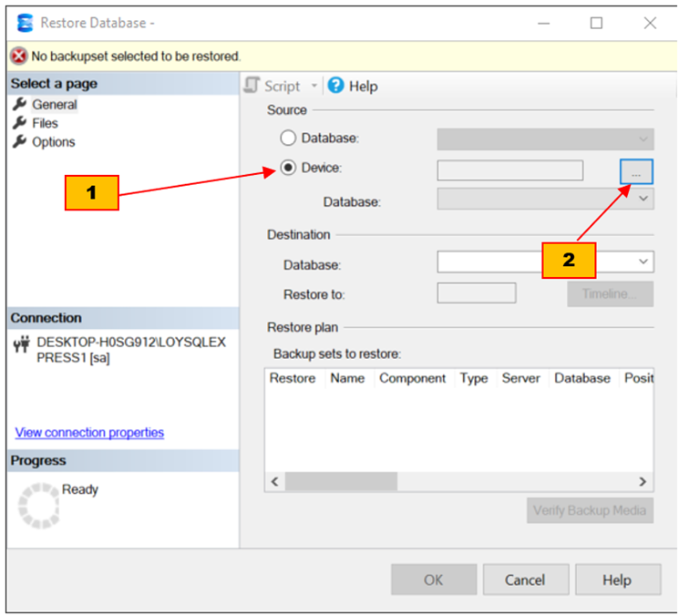Open View connection properties link
The image size is (679, 616).
tap(89, 433)
